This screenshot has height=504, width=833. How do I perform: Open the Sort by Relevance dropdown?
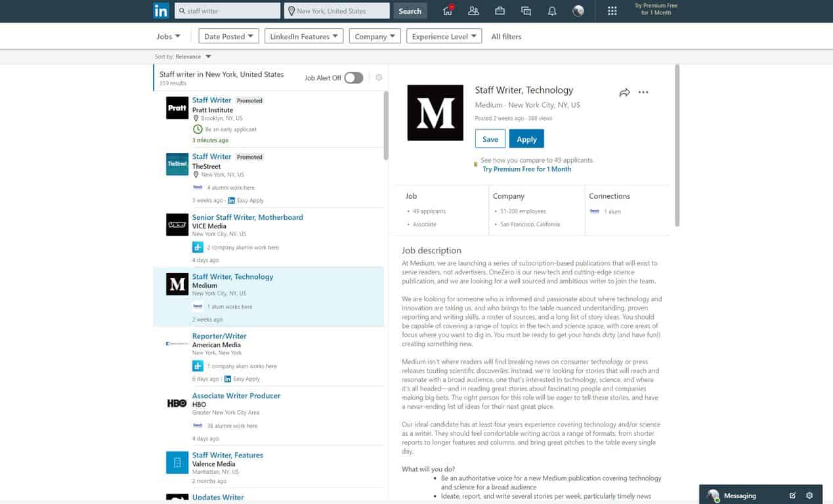(x=183, y=57)
